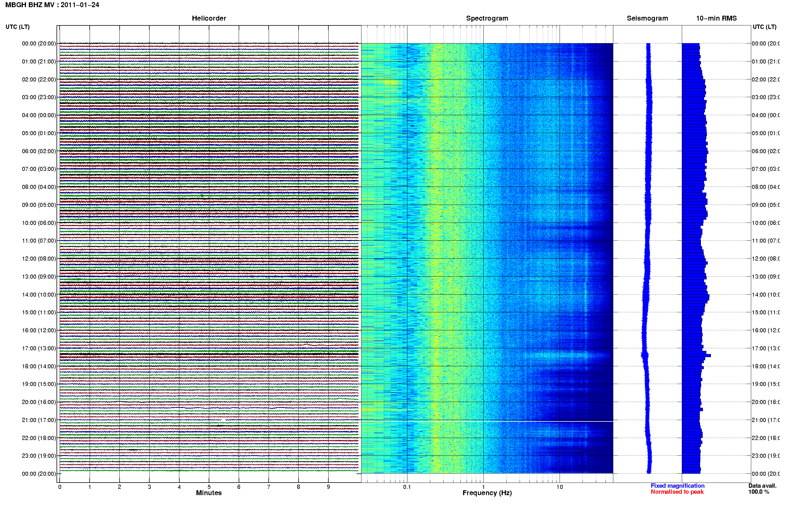Image resolution: width=812 pixels, height=508 pixels.
Task: Click the '5' minutes tick label
Action: pyautogui.click(x=209, y=487)
